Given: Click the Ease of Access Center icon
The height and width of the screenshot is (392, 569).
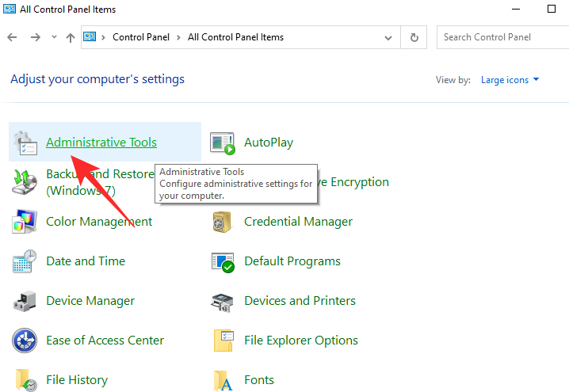Looking at the screenshot, I should (25, 341).
